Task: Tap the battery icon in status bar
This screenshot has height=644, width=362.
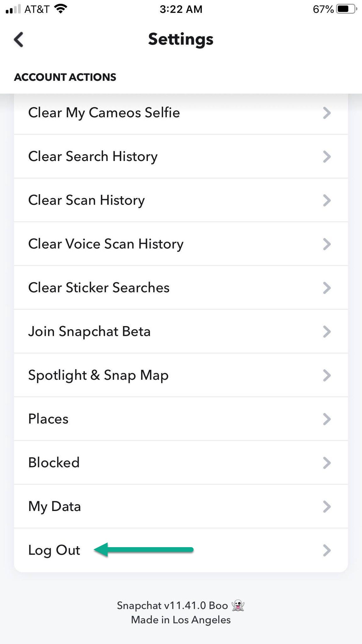Action: 346,9
